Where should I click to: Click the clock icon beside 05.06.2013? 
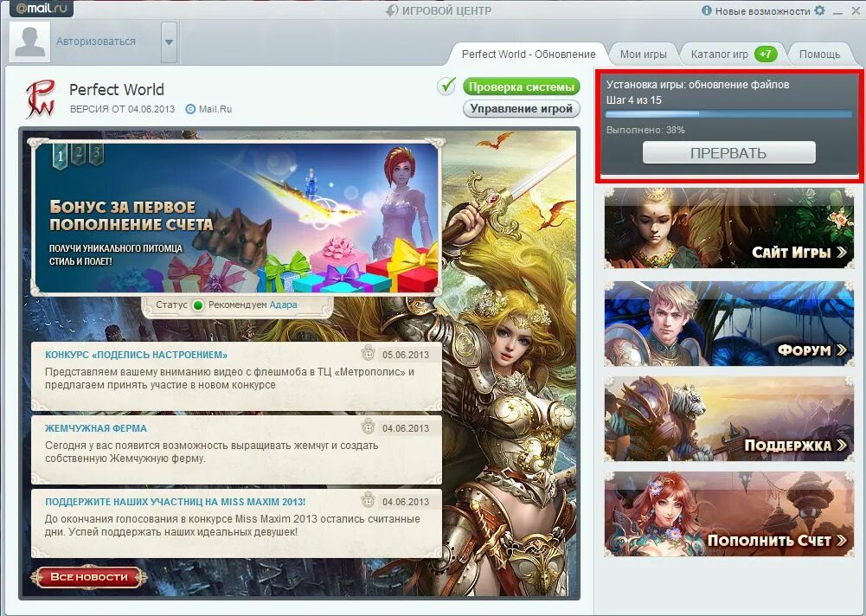point(368,353)
